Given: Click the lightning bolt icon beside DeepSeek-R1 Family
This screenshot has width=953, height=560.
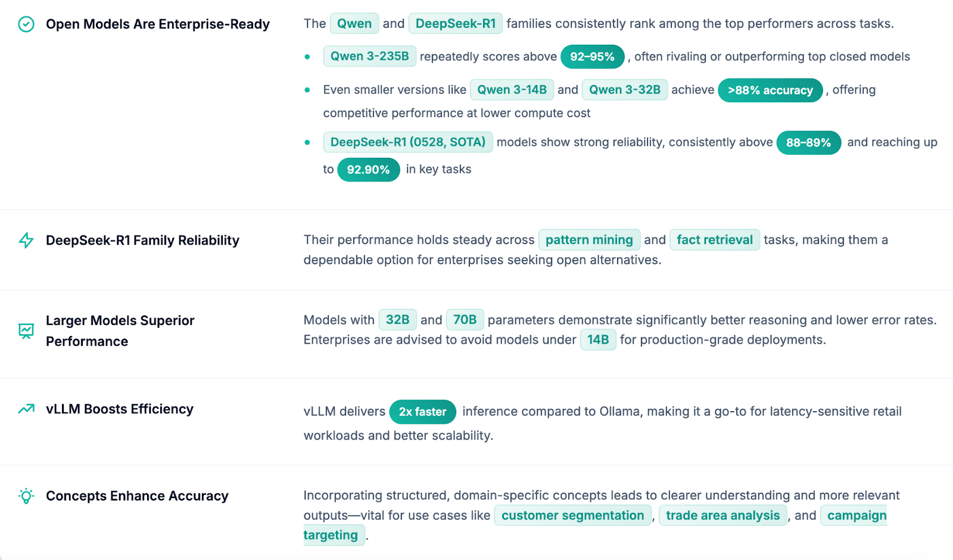Looking at the screenshot, I should (26, 240).
